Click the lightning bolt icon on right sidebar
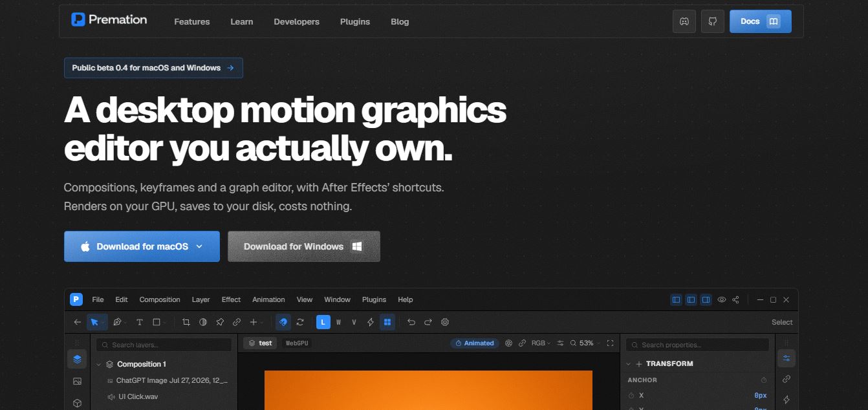 click(x=787, y=400)
